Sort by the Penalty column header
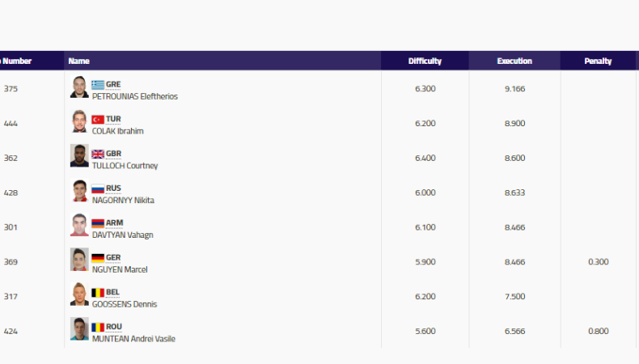 [598, 61]
